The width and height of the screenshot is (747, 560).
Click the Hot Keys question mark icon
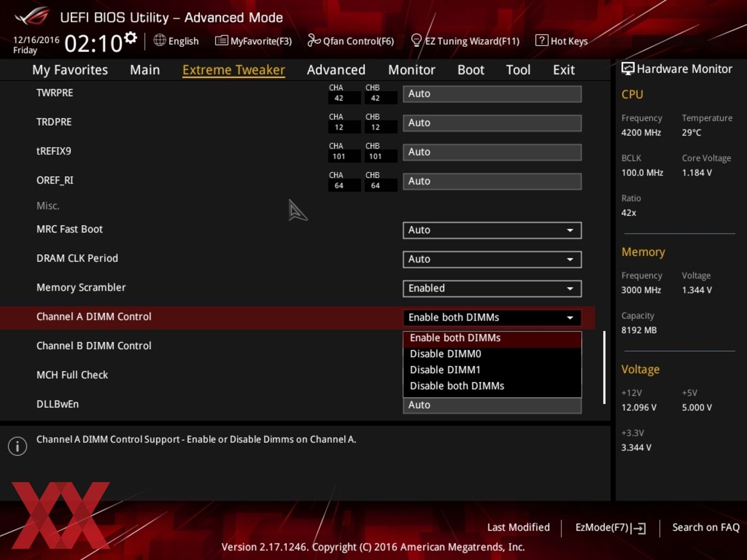tap(542, 41)
